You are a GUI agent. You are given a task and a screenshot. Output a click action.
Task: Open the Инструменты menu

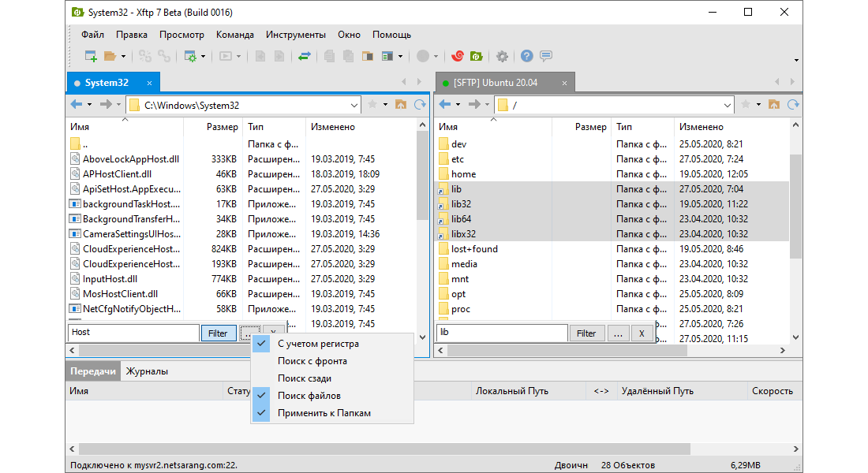pos(296,35)
